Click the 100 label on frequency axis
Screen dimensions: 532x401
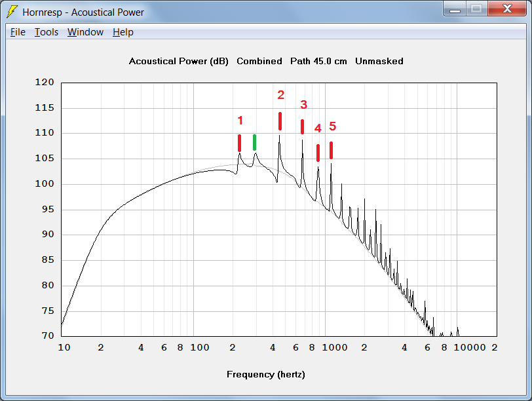coord(199,347)
